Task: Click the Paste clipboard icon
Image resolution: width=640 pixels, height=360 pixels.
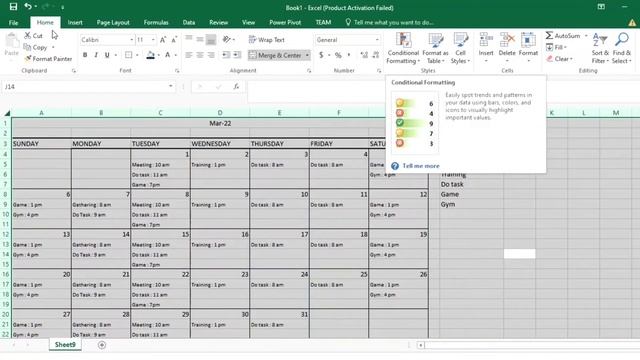Action: click(11, 41)
